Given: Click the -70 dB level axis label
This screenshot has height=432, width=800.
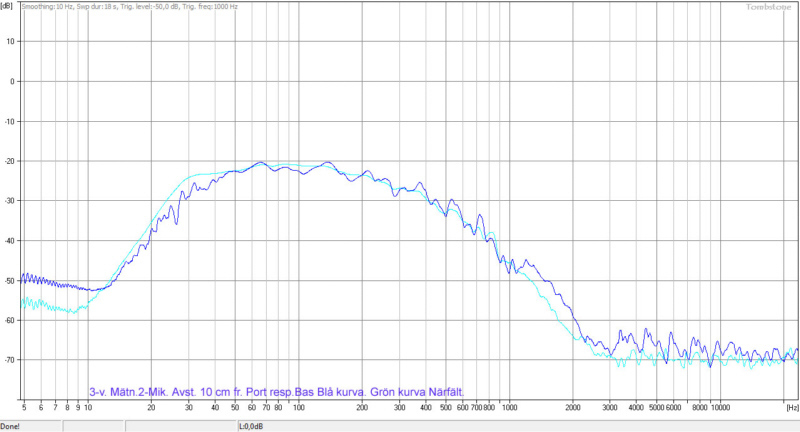Looking at the screenshot, I should (x=9, y=360).
